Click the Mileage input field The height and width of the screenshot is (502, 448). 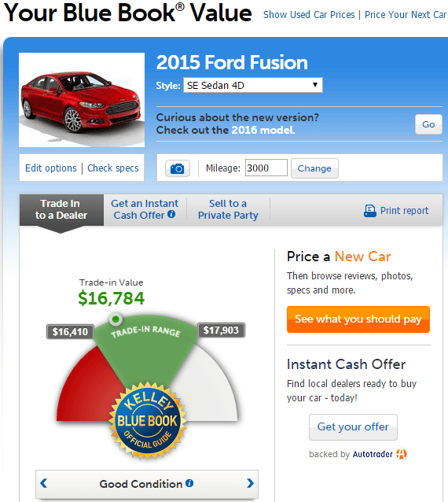pos(266,168)
